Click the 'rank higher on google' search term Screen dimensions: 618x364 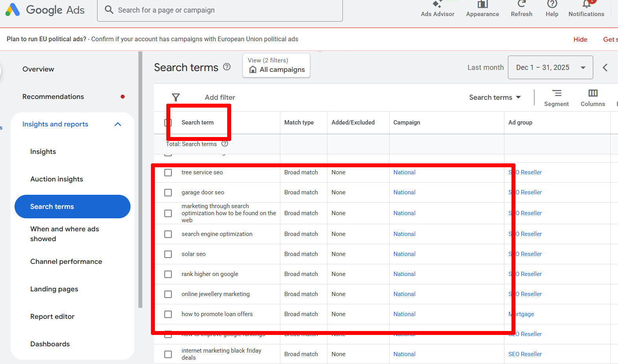click(210, 274)
